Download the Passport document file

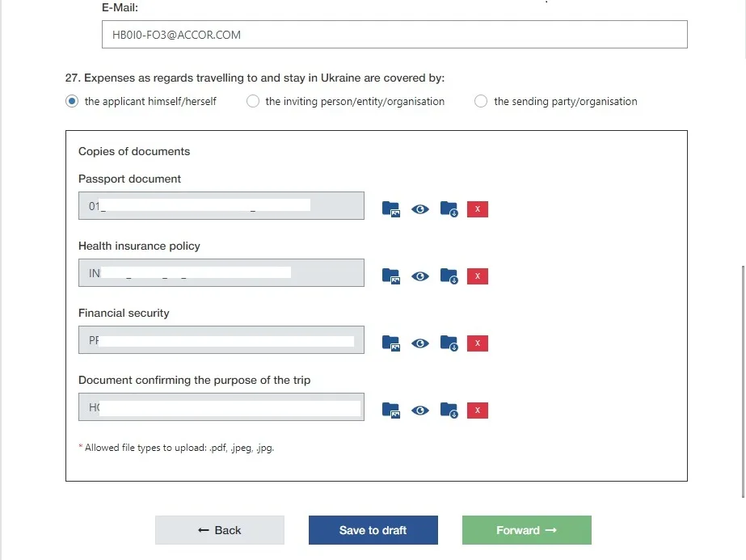pyautogui.click(x=449, y=208)
